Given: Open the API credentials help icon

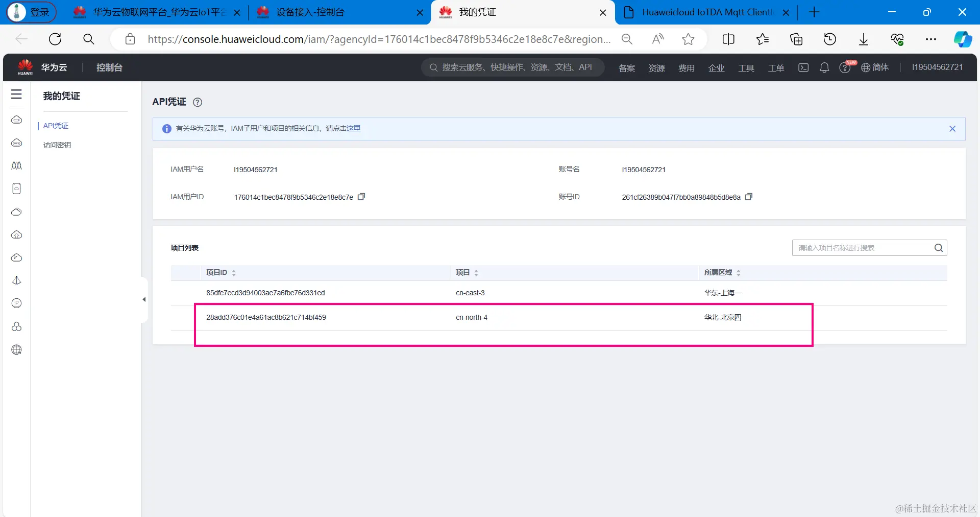Looking at the screenshot, I should tap(198, 102).
